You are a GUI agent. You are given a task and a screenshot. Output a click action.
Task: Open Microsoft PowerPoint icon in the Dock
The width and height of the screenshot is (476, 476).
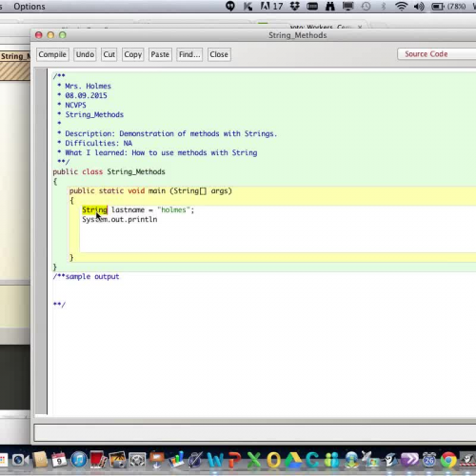pos(235,460)
